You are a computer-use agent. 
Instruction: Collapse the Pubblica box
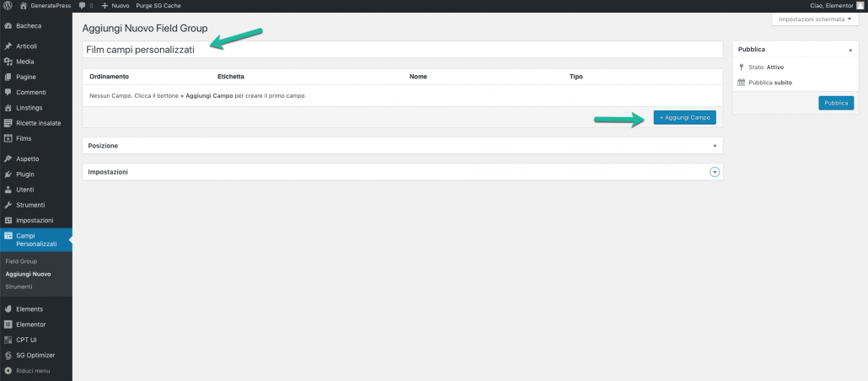(x=849, y=50)
